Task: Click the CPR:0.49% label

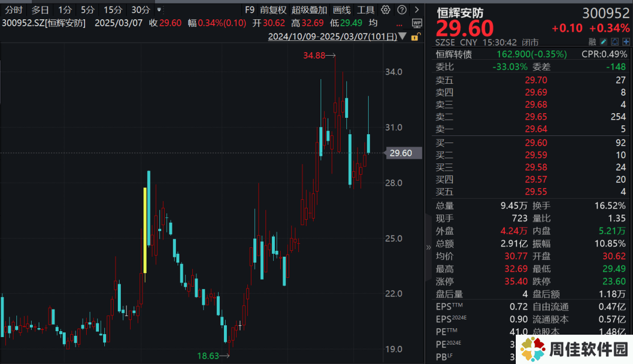Action: [x=604, y=54]
